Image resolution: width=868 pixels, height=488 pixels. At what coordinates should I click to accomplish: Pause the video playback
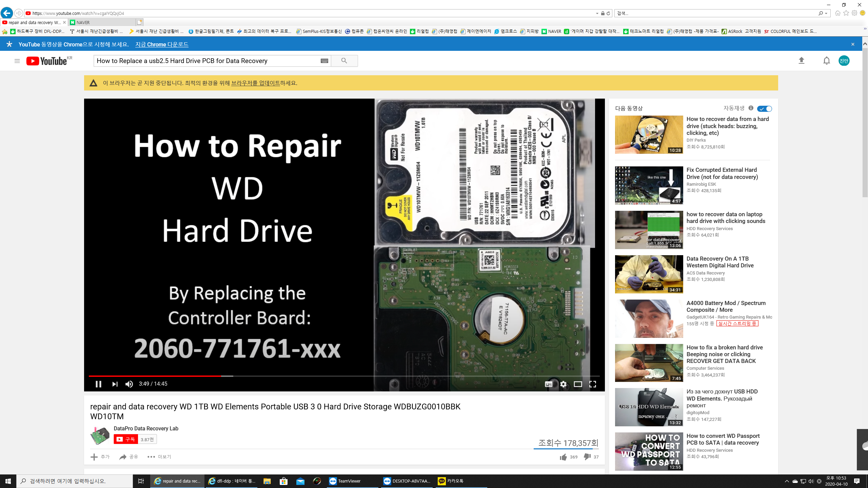[98, 384]
